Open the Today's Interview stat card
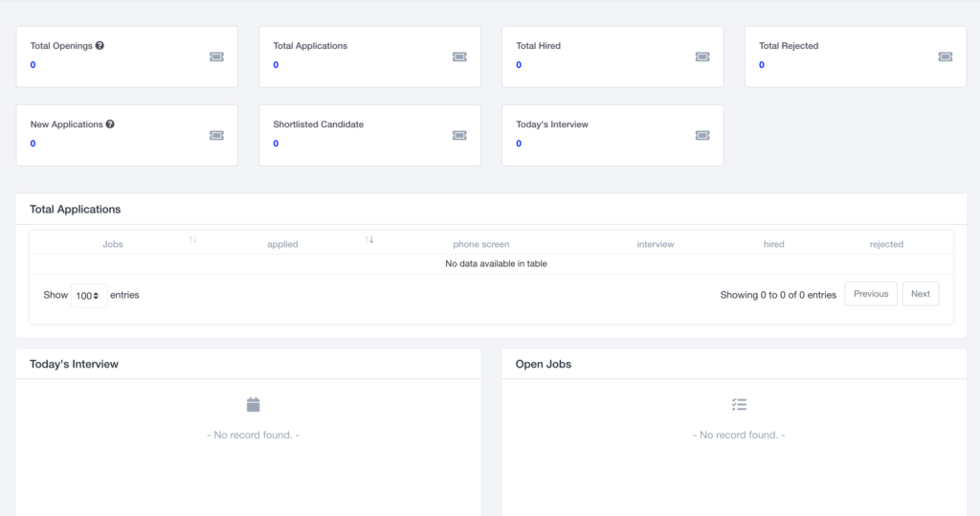The image size is (980, 516). 612,135
